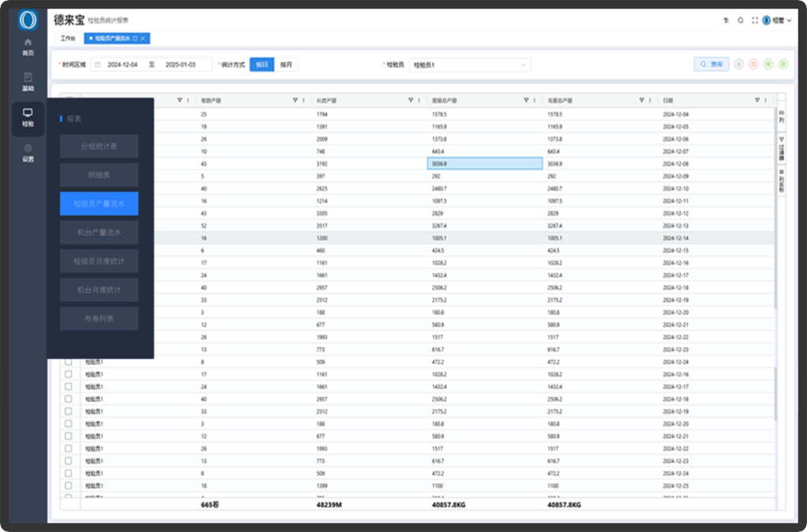807x532 pixels.
Task: Open the 重量总产量 column options menu
Action: click(535, 100)
